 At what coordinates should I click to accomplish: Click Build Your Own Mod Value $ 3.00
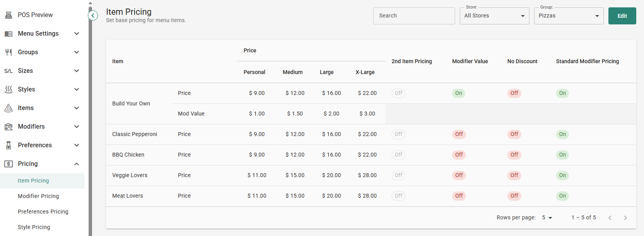[367, 114]
